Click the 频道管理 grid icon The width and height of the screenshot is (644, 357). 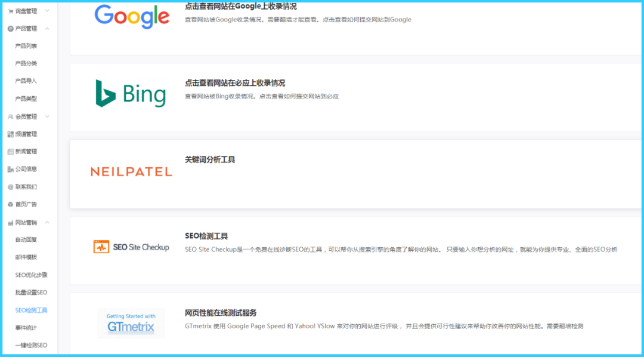(x=11, y=134)
